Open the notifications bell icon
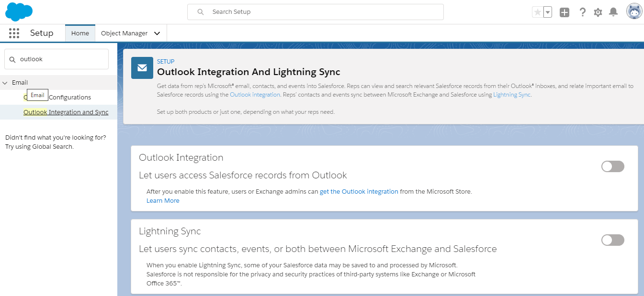 pyautogui.click(x=613, y=12)
